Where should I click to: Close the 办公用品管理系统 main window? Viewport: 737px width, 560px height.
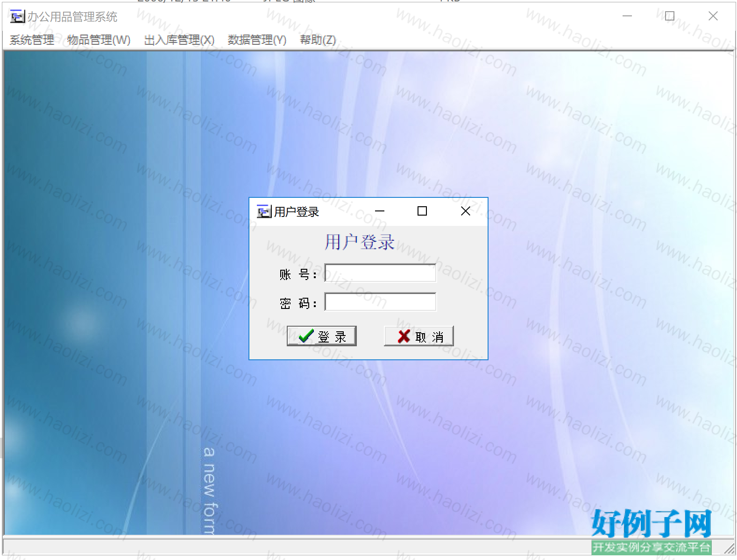click(x=713, y=16)
